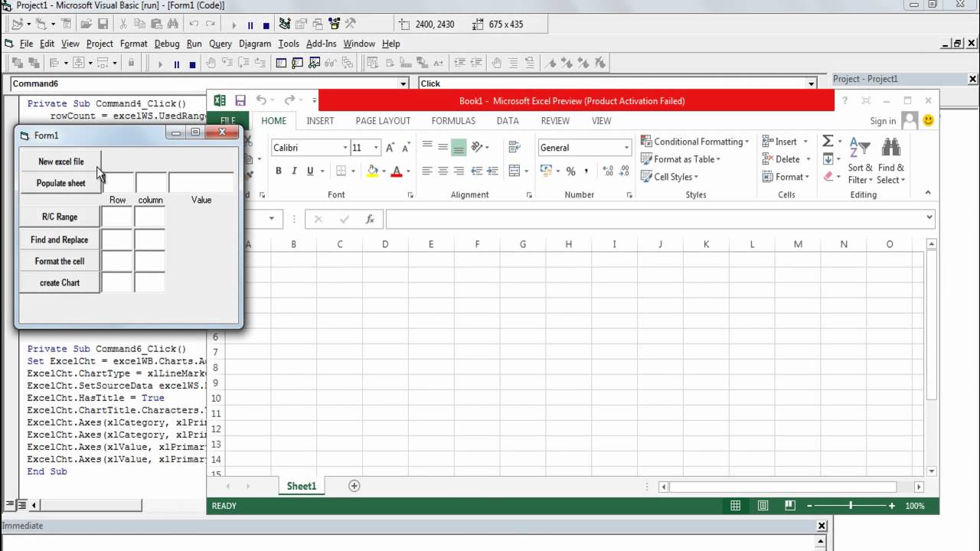This screenshot has width=980, height=551.
Task: Open the General number format dropdown
Action: 626,148
